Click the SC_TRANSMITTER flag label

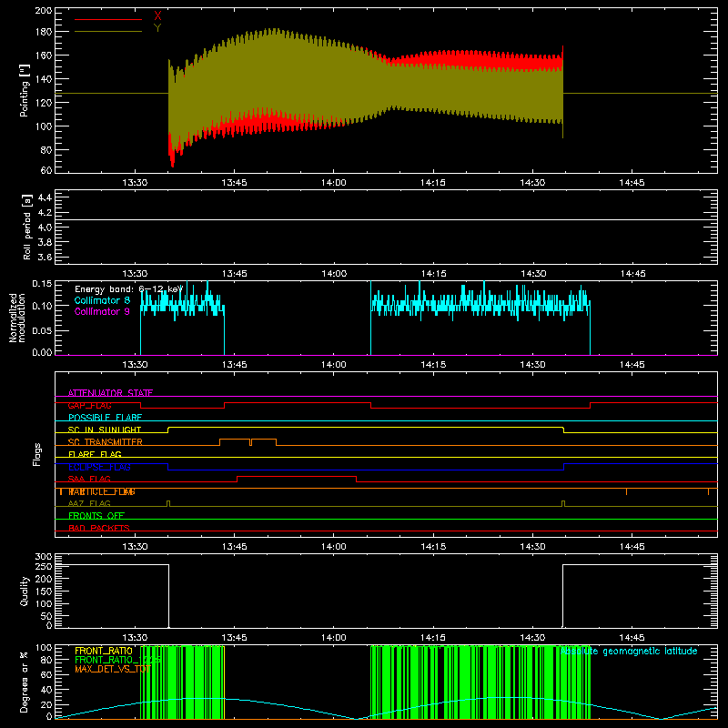click(x=106, y=442)
